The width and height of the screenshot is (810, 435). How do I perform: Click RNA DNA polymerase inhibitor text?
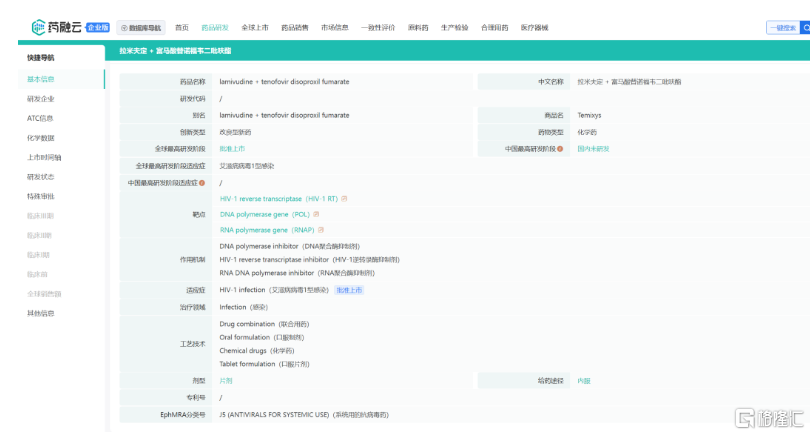(297, 273)
